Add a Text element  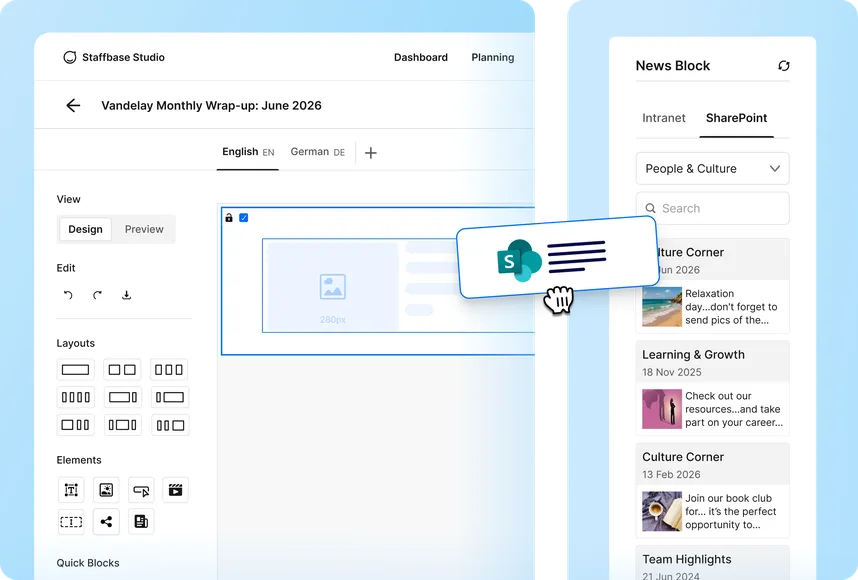71,490
